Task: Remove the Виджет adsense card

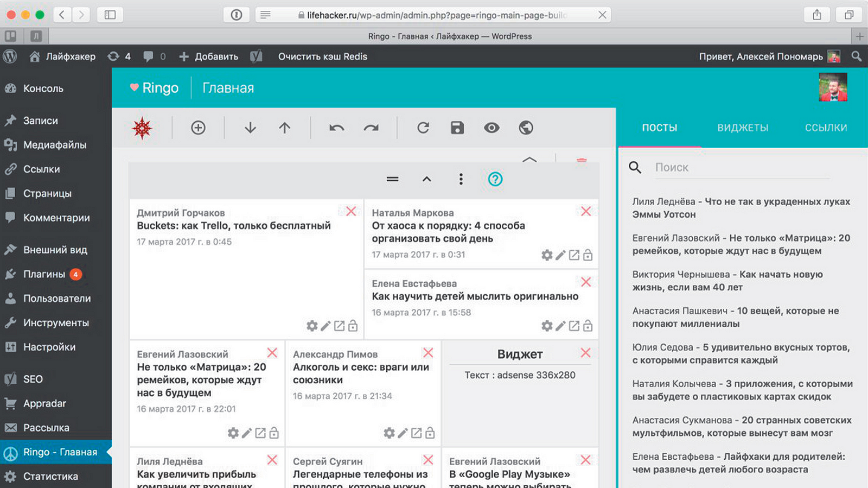Action: (585, 353)
